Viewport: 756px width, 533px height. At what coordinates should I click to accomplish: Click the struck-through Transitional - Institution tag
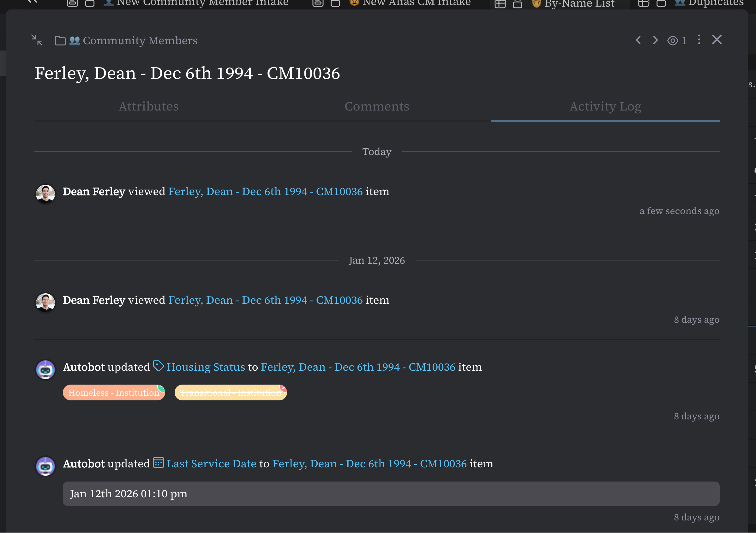[x=231, y=393]
